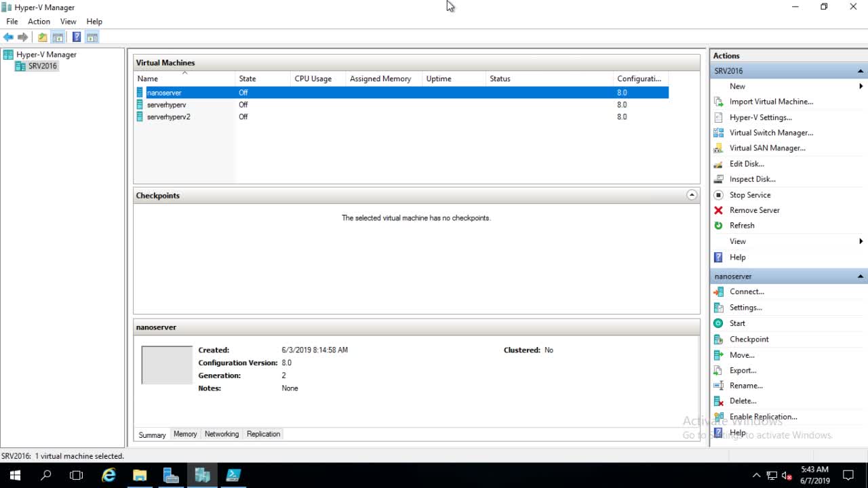868x488 pixels.
Task: Open the Windows Start menu
Action: [15, 475]
